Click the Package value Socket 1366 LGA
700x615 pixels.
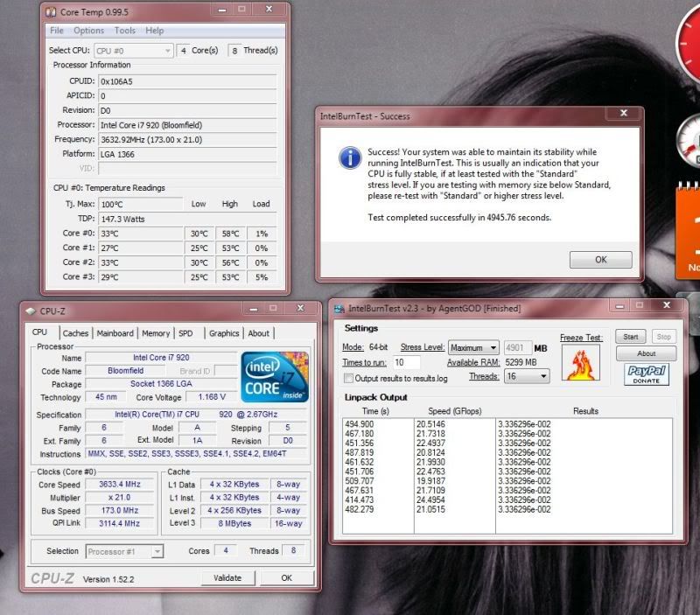pyautogui.click(x=161, y=384)
